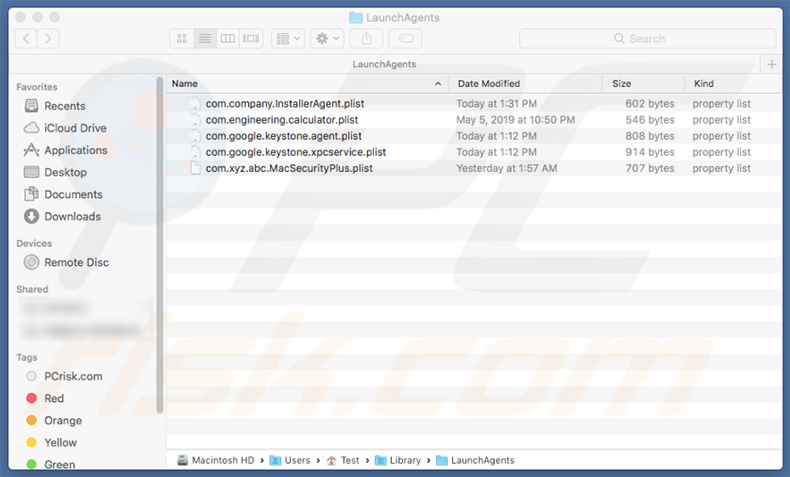
Task: Click the Edit Tags toolbar button
Action: point(406,38)
